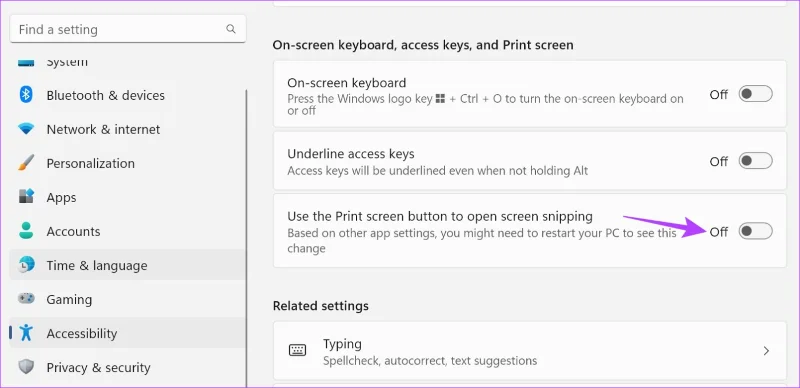The height and width of the screenshot is (388, 800).
Task: Click the 'On-screen keyboard' setting title
Action: click(346, 83)
